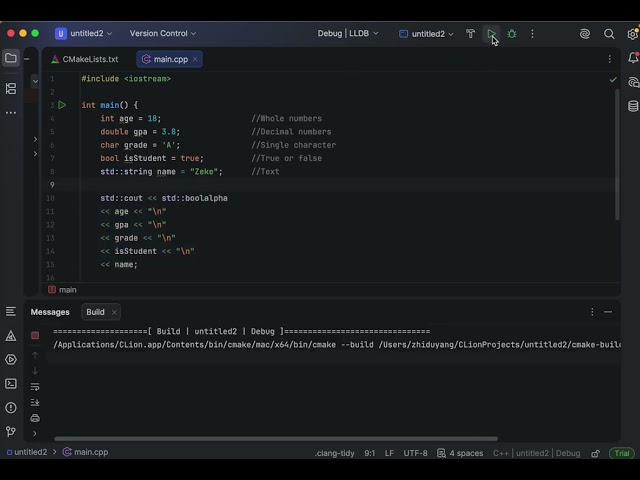Navigate down to next message arrow

click(x=35, y=371)
